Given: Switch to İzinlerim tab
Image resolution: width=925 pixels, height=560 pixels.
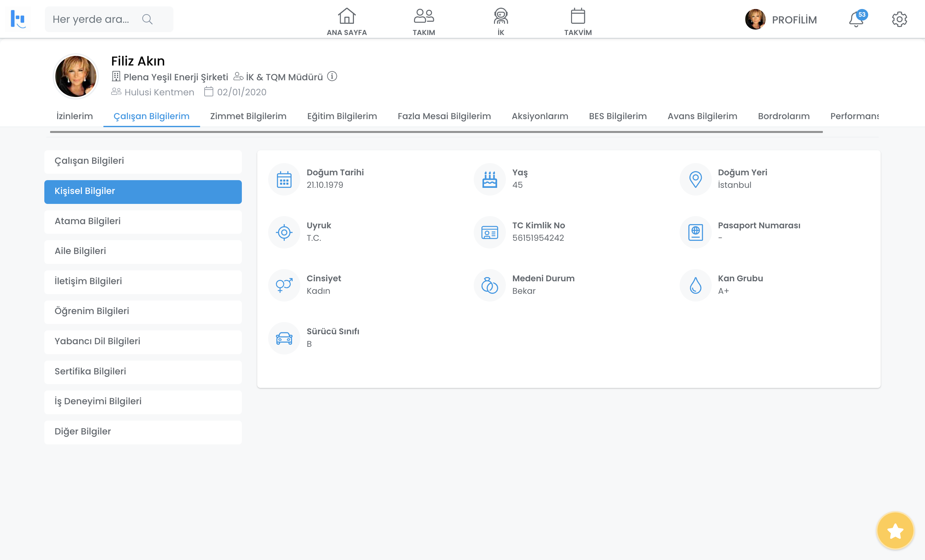Looking at the screenshot, I should [x=74, y=116].
